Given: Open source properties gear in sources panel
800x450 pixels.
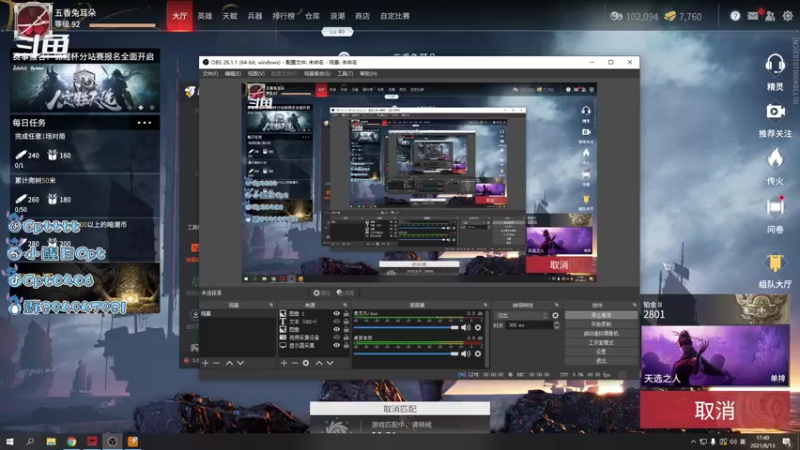Looking at the screenshot, I should tap(306, 363).
